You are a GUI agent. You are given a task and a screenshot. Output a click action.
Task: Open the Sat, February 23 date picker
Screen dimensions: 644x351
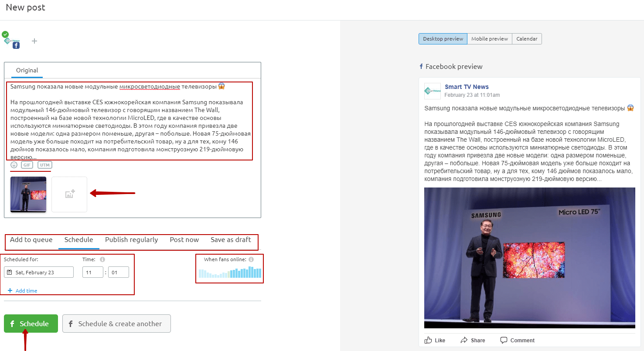coord(39,272)
